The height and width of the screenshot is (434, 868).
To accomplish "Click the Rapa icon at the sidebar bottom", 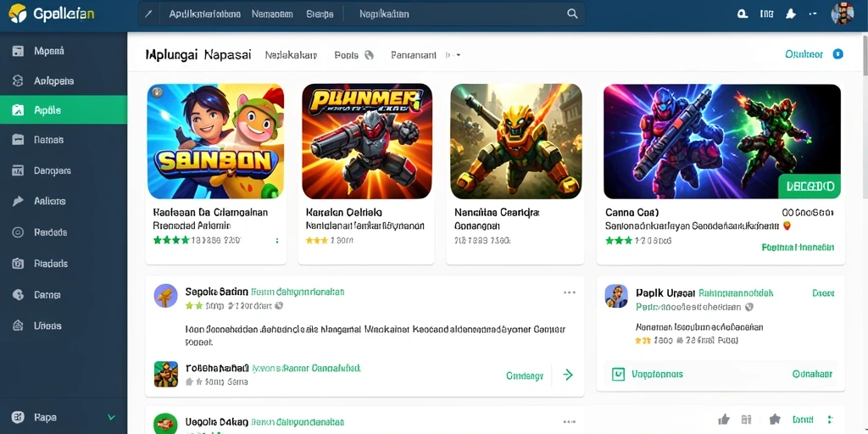I will pos(18,417).
